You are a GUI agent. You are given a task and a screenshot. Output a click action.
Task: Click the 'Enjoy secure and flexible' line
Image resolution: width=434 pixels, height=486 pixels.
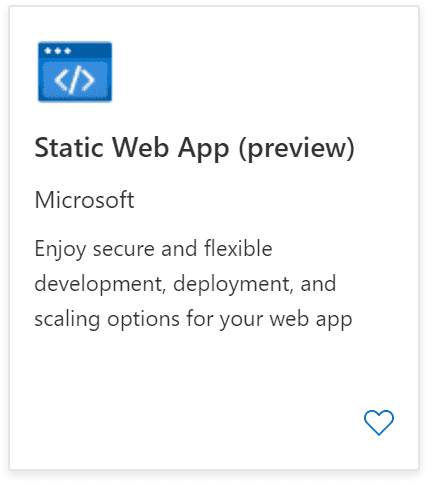(153, 249)
